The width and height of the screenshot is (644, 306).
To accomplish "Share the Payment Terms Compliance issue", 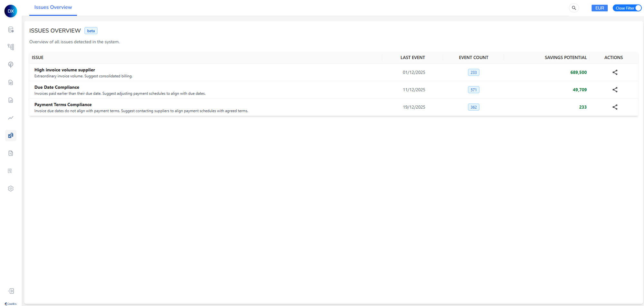I will pos(615,107).
